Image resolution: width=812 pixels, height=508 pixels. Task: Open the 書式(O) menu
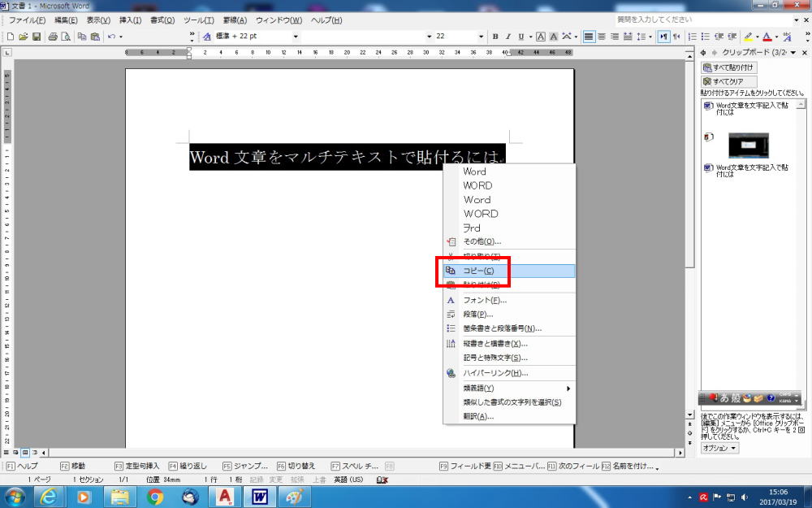[x=162, y=20]
